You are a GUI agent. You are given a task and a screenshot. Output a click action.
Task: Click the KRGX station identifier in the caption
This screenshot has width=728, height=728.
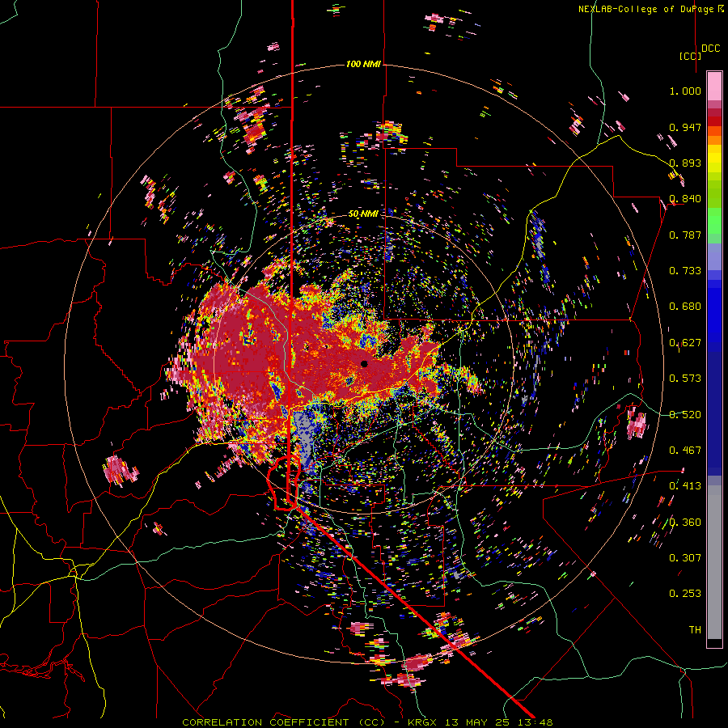[x=423, y=722]
